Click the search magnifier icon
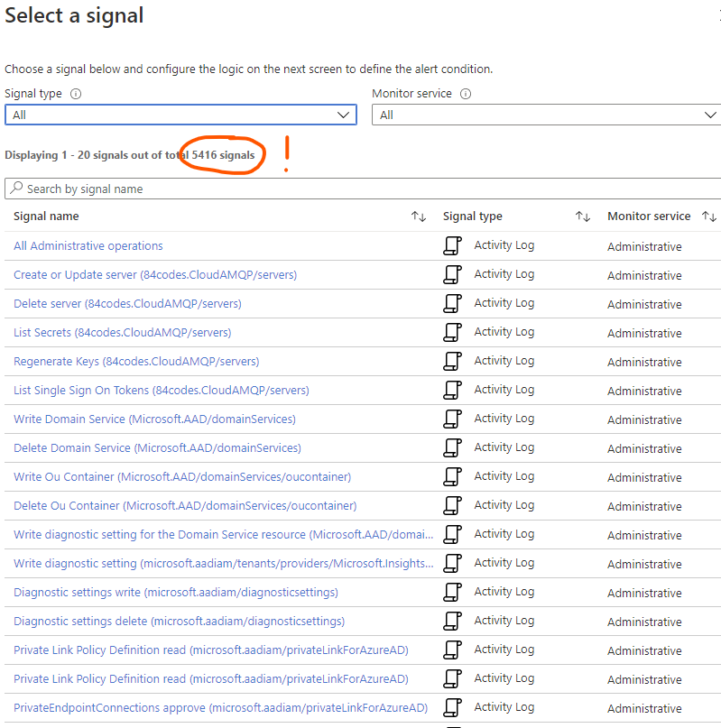 (16, 189)
